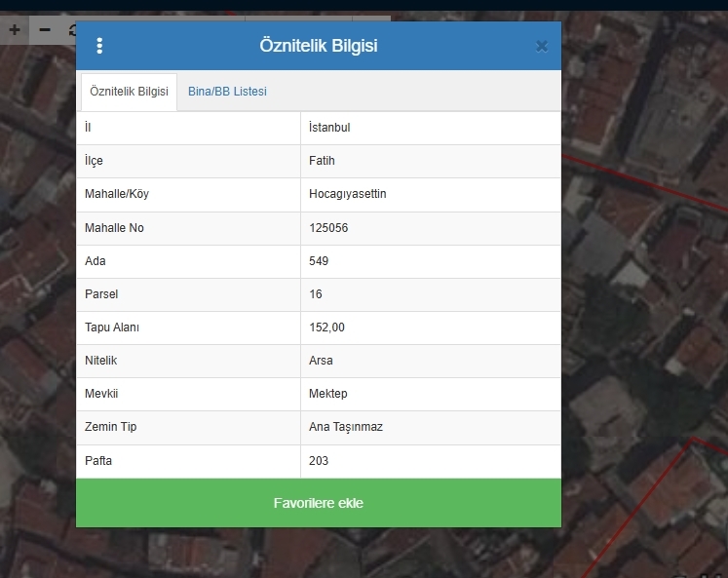
Task: Switch to the Bina/BB Listesi tab
Action: tap(227, 92)
